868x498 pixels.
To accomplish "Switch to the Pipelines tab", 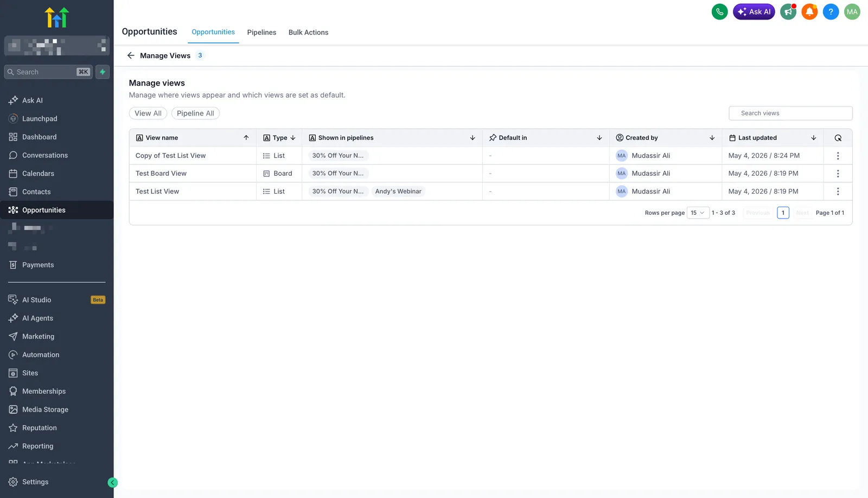I will (x=261, y=33).
